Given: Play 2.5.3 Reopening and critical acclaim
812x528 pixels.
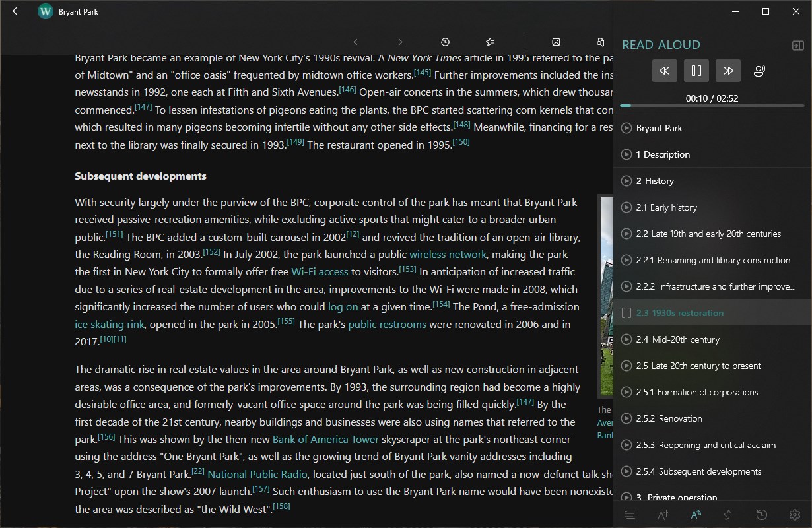Looking at the screenshot, I should 626,445.
